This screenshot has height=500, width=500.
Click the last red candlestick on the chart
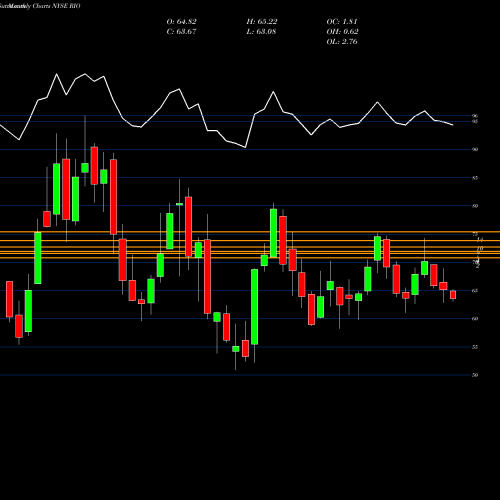point(453,295)
